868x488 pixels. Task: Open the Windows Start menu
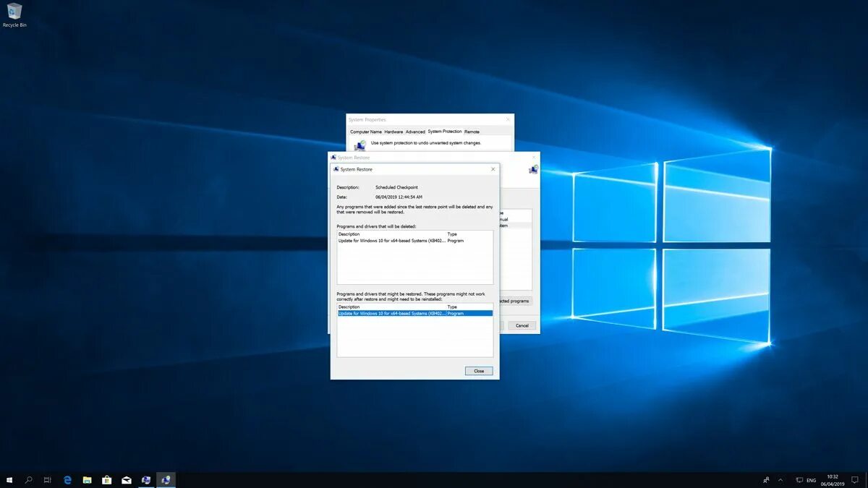10,480
